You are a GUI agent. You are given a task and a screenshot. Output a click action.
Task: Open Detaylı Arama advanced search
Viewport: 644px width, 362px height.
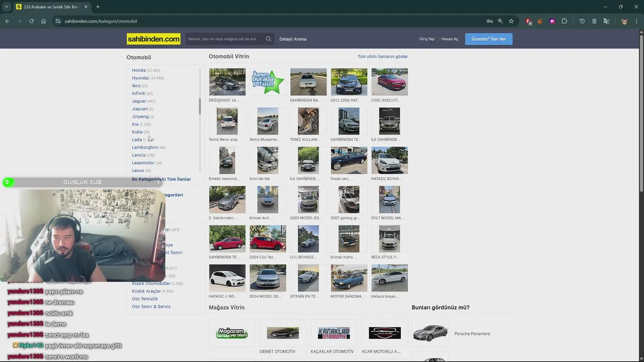tap(293, 39)
